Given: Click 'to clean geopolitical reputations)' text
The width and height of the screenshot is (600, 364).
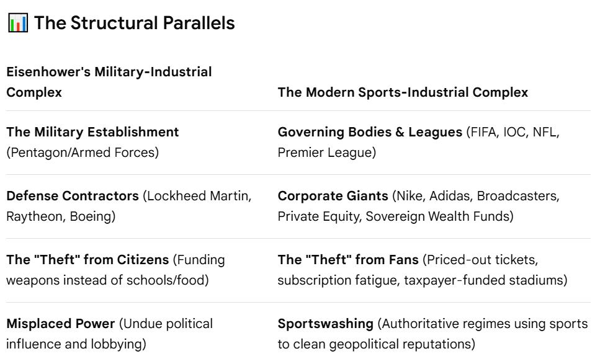Looking at the screenshot, I should 377,344.
